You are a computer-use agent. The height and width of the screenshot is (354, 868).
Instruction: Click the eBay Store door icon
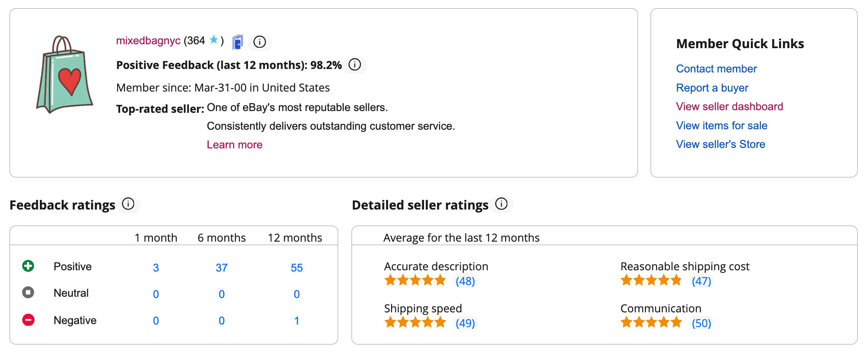(x=237, y=42)
